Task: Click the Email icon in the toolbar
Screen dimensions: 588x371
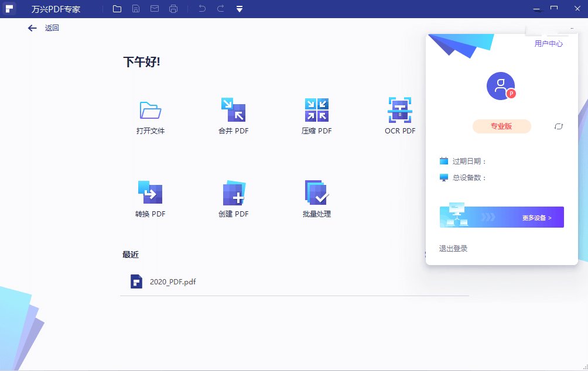Action: tap(155, 9)
